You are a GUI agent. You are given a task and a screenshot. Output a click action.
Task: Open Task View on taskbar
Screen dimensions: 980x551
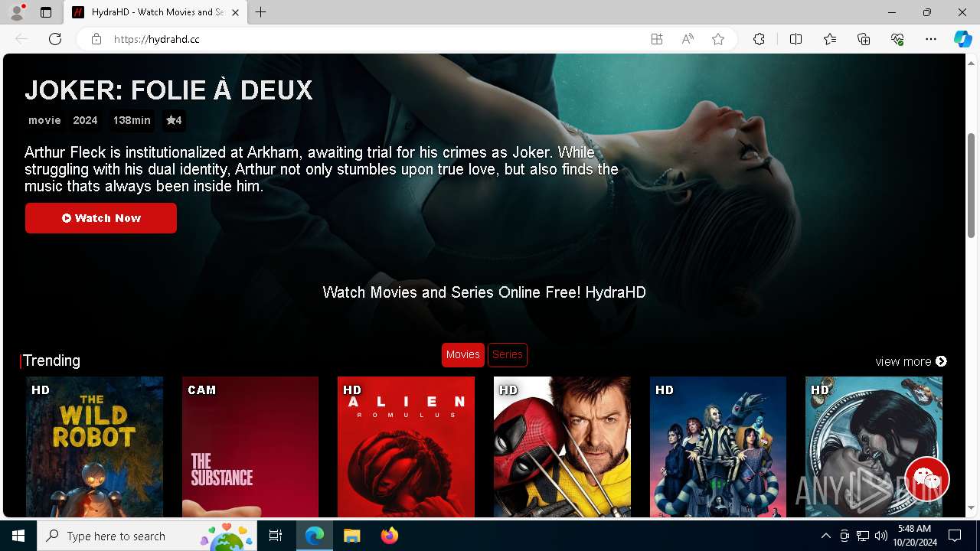click(276, 536)
